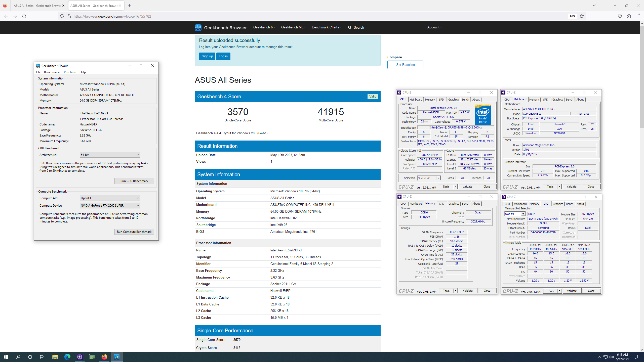Go forward with the browser forward arrow
644x362 pixels.
pos(15,16)
